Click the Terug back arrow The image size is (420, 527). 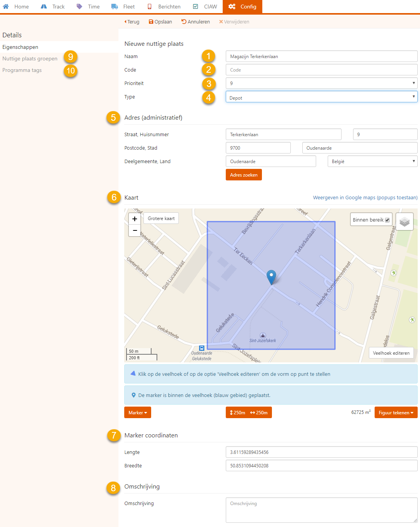125,22
